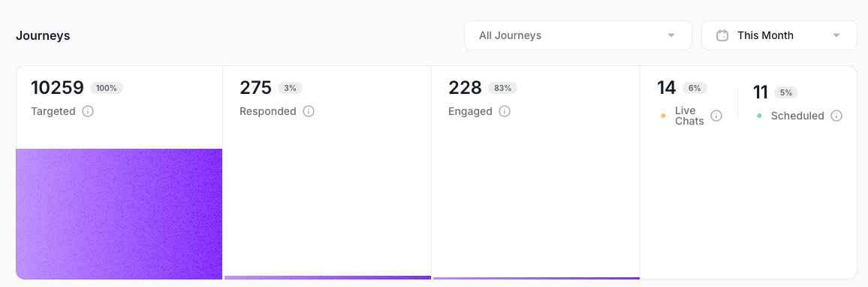This screenshot has width=868, height=287.
Task: Click the Journeys section heading
Action: [x=43, y=35]
